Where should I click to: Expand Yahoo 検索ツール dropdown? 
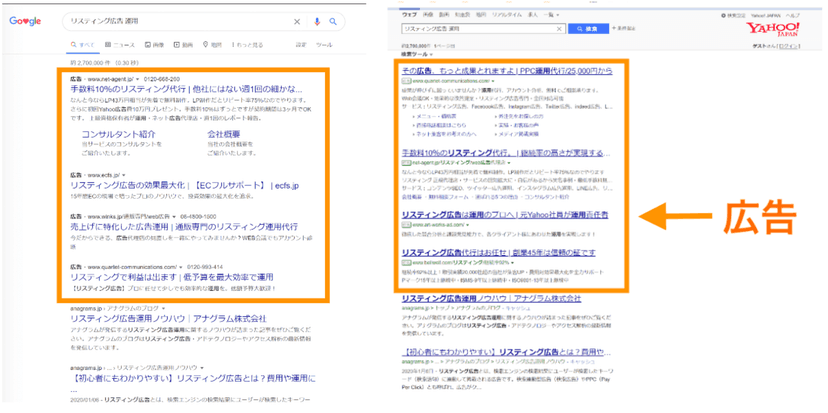417,54
